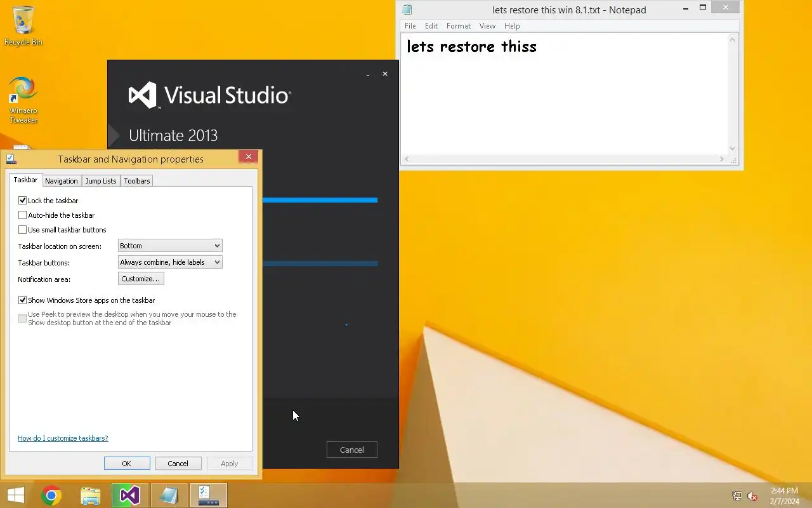Switch to the Navigation tab

click(62, 181)
